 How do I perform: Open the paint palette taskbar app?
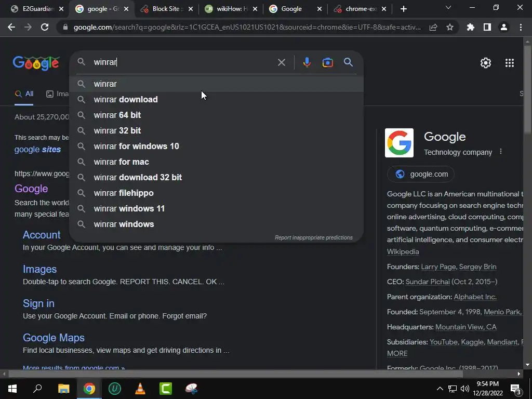tap(191, 389)
